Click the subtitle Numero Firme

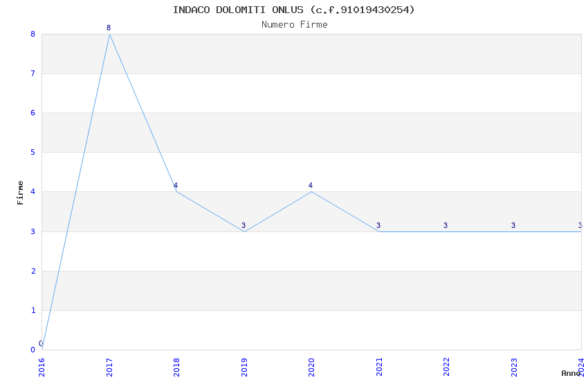point(295,25)
